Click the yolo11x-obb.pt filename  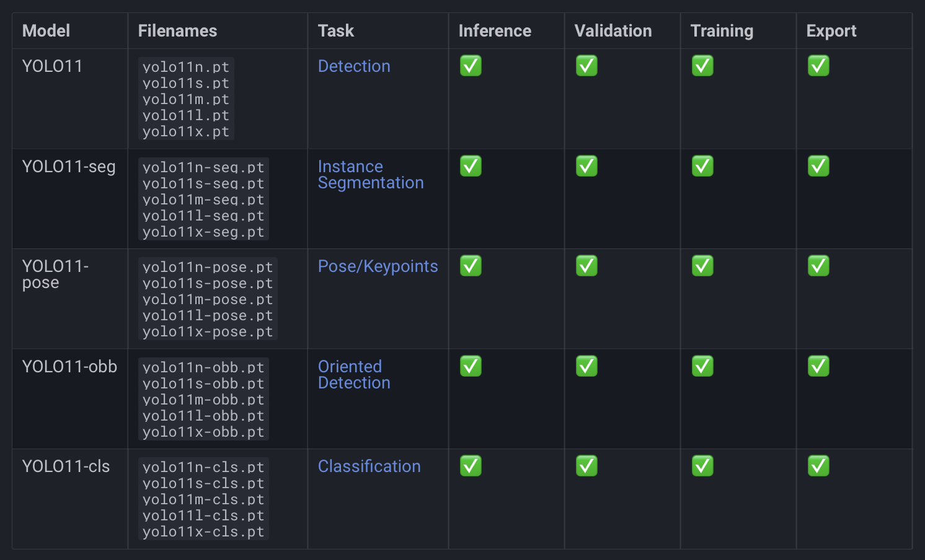pyautogui.click(x=203, y=432)
